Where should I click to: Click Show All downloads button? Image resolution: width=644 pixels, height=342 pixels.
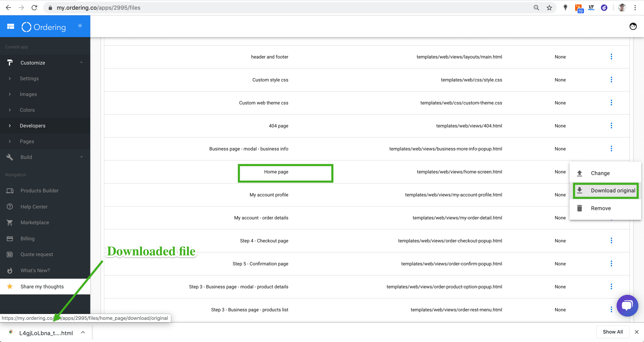coord(613,332)
